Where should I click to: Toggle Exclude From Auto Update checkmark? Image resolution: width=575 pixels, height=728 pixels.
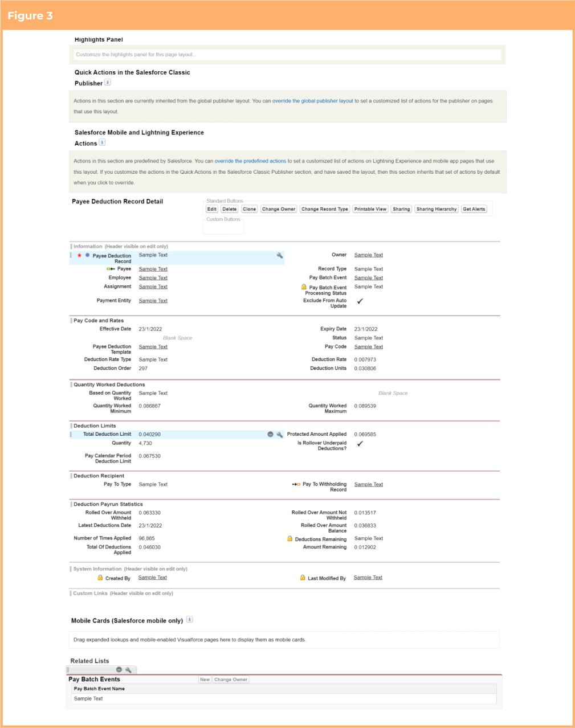(360, 301)
